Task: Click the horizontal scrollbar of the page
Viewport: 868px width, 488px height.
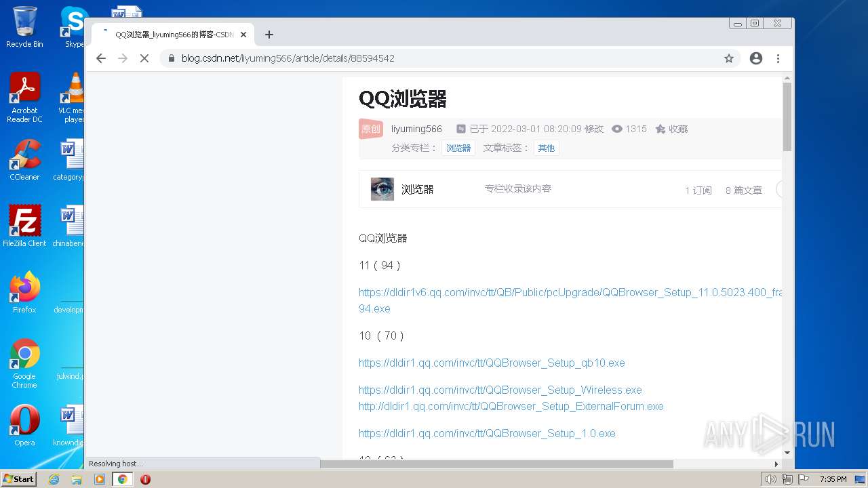Action: [x=496, y=464]
